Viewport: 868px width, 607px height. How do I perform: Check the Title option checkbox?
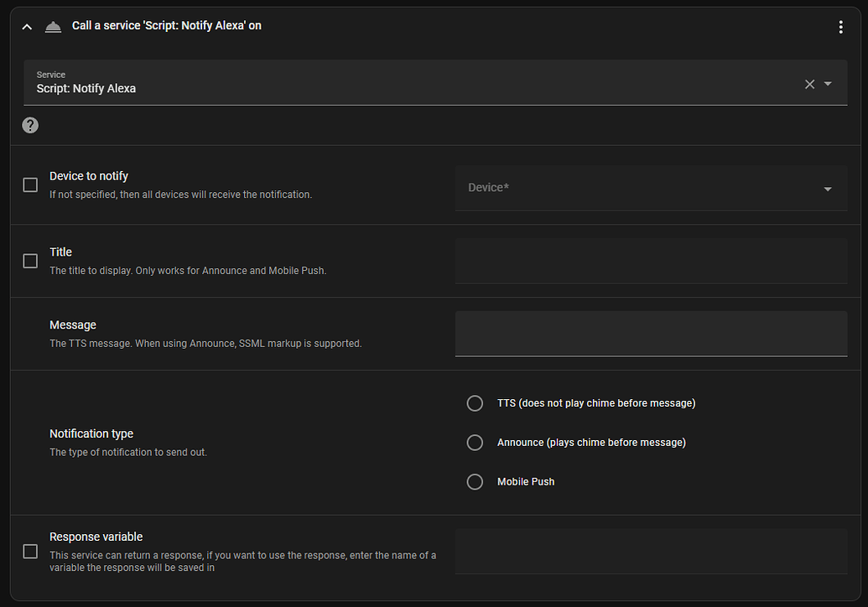point(30,261)
